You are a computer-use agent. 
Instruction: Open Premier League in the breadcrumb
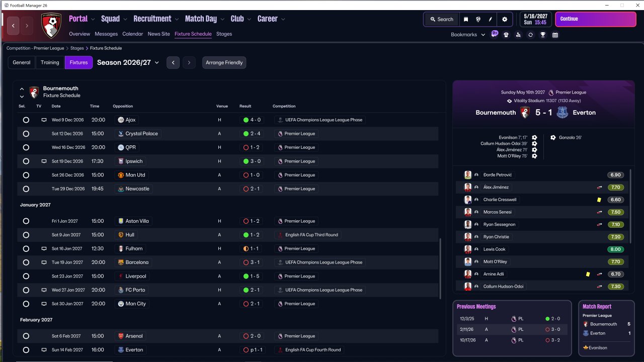point(35,48)
